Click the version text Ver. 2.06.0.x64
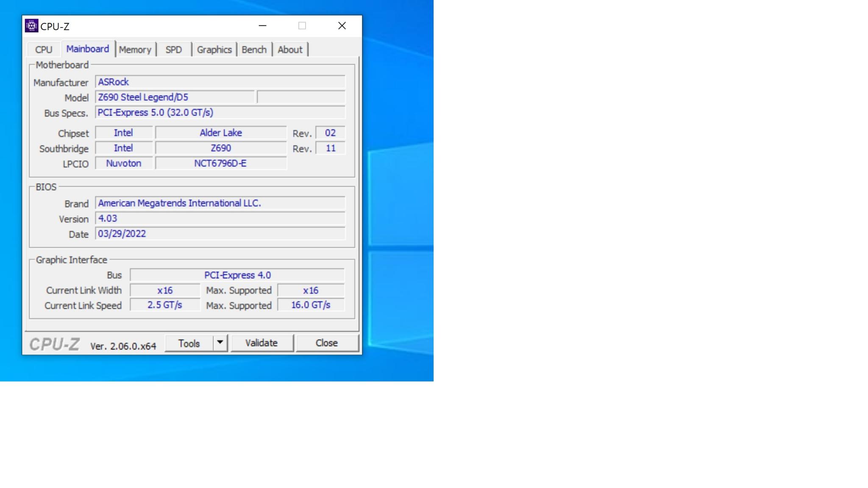This screenshot has height=488, width=868. click(123, 346)
